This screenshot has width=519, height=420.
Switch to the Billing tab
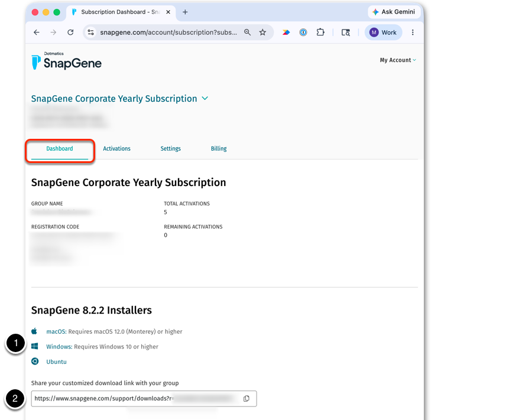pyautogui.click(x=219, y=149)
